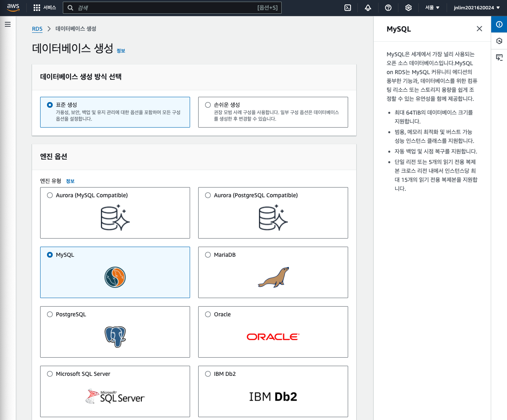The width and height of the screenshot is (507, 420).
Task: Open the settings gear icon
Action: click(x=409, y=8)
